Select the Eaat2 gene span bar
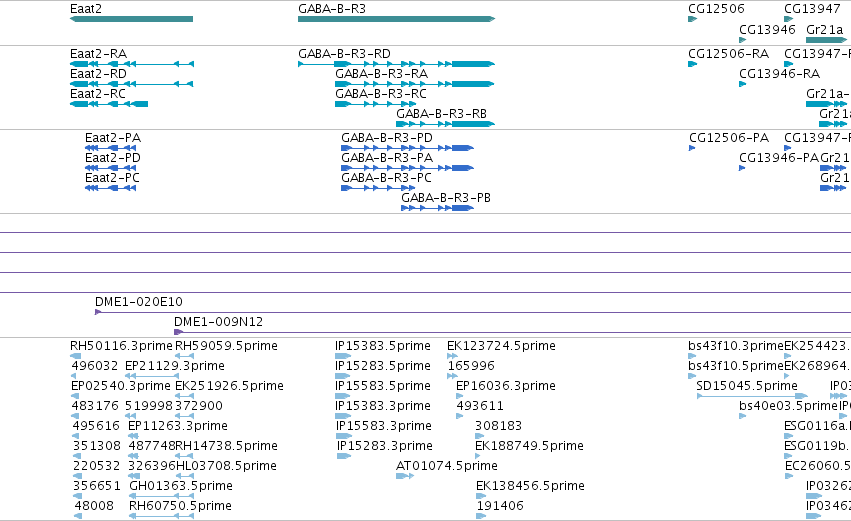This screenshot has height=521, width=851. point(131,19)
